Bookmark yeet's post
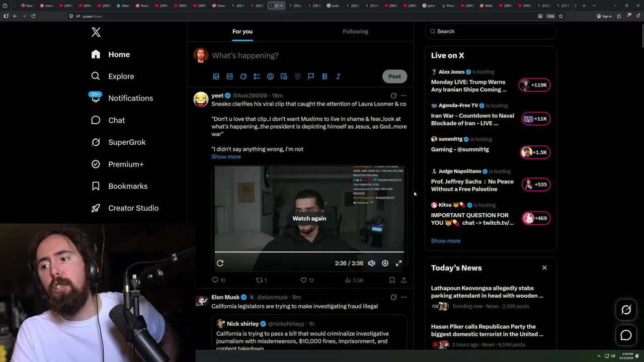Image resolution: width=644 pixels, height=362 pixels. [x=392, y=280]
